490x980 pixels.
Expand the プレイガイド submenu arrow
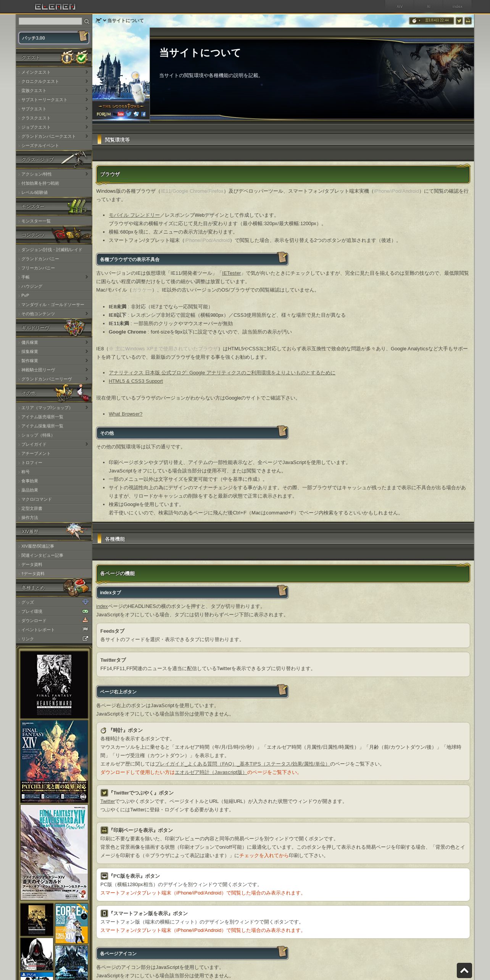[x=87, y=444]
